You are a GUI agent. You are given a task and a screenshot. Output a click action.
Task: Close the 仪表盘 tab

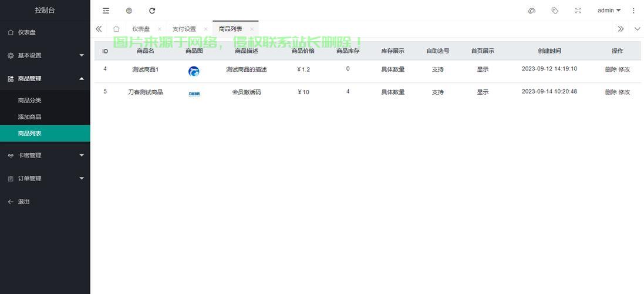159,29
